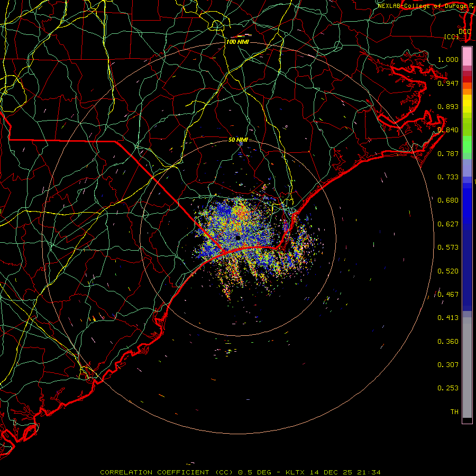Image resolution: width=476 pixels, height=476 pixels.
Task: Click the KLTX station identifier in the caption
Action: (x=296, y=472)
